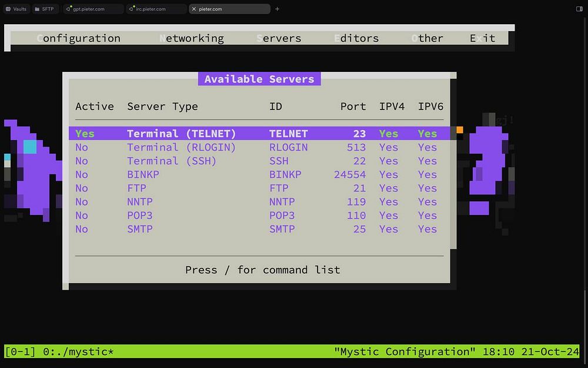Click port 22 in the SSH row
588x368 pixels.
(359, 161)
